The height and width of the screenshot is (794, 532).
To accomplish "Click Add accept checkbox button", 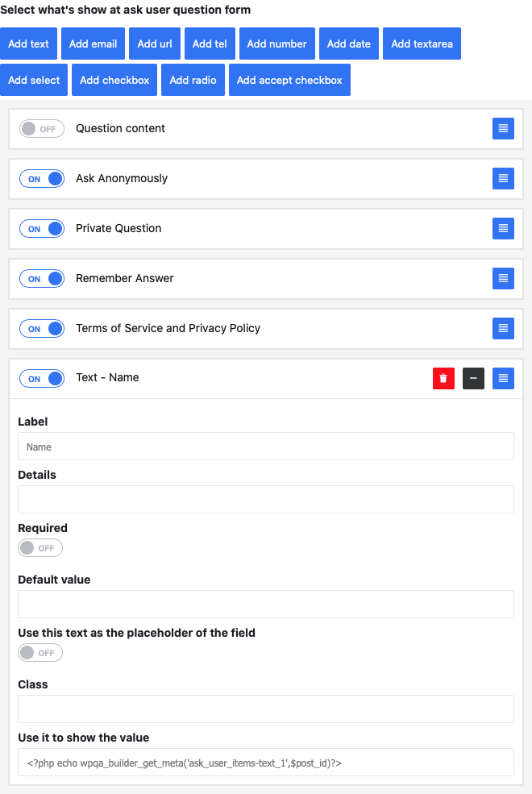I will (x=289, y=80).
